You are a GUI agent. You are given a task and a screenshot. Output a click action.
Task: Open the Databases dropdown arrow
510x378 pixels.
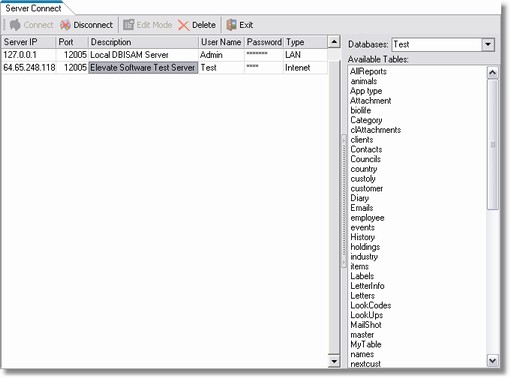(488, 44)
